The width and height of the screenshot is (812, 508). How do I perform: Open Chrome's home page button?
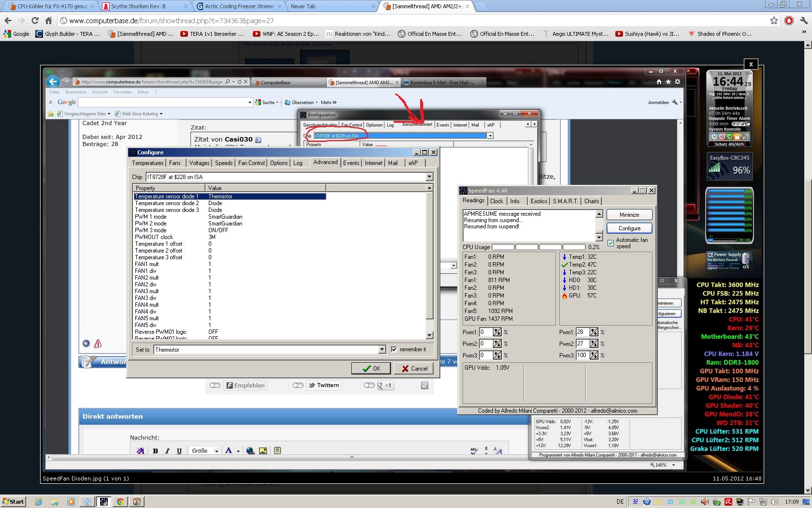pos(48,21)
